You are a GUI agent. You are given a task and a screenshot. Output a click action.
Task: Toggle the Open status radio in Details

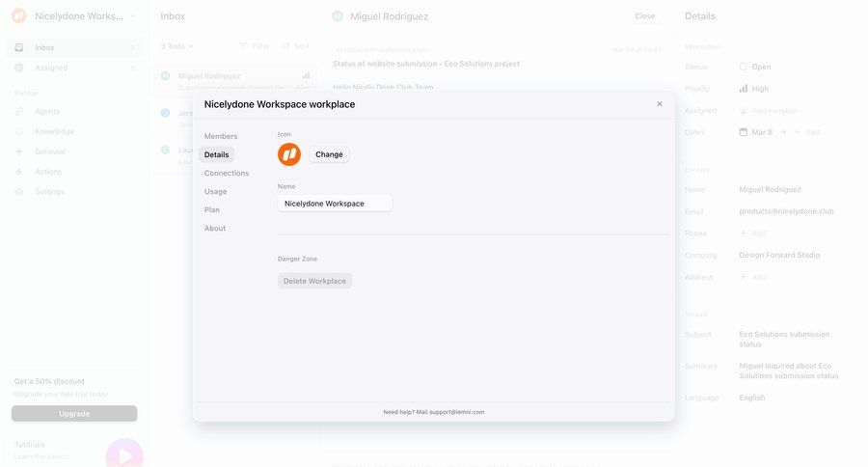(x=744, y=67)
